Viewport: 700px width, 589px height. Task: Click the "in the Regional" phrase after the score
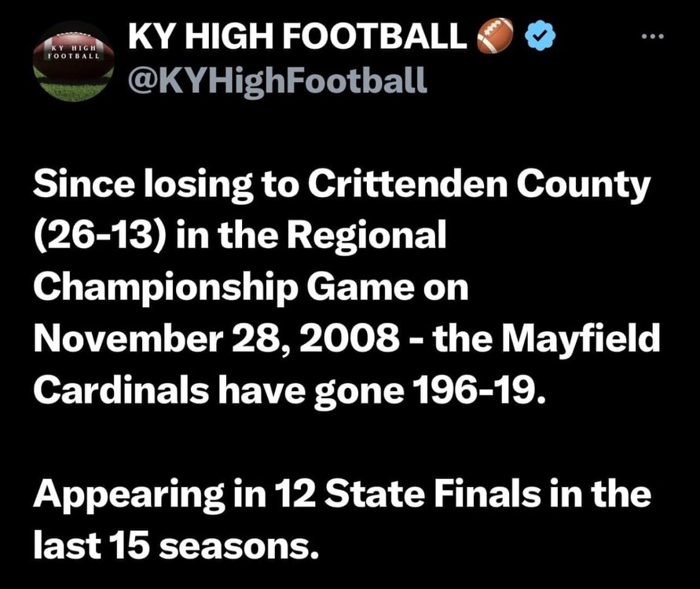[311, 236]
